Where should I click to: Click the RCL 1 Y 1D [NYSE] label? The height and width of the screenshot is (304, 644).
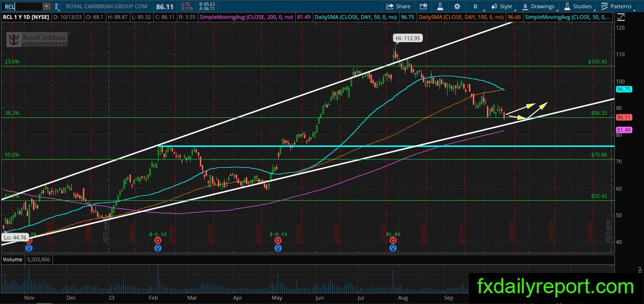point(26,17)
